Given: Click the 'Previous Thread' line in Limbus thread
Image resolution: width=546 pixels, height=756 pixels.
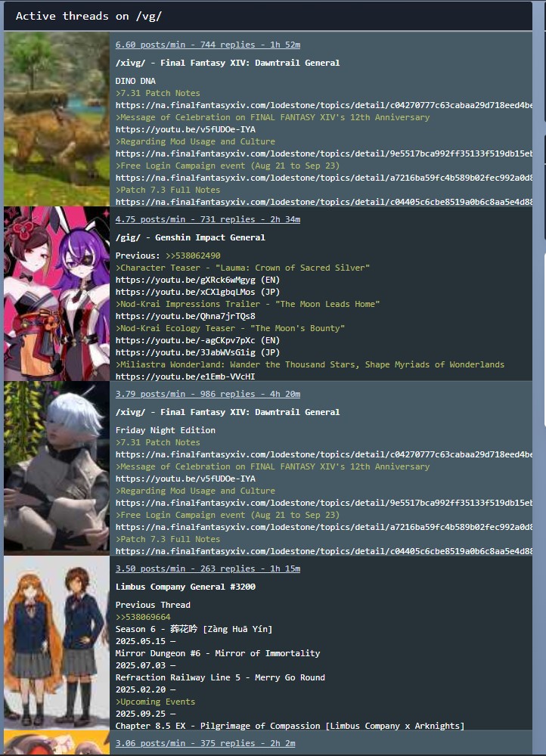Looking at the screenshot, I should point(153,605).
